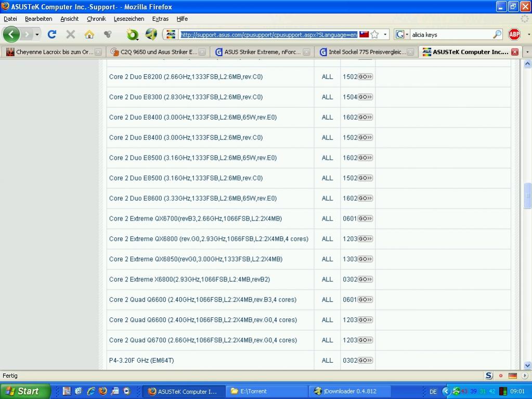
Task: Go to the Home page icon
Action: tap(89, 34)
